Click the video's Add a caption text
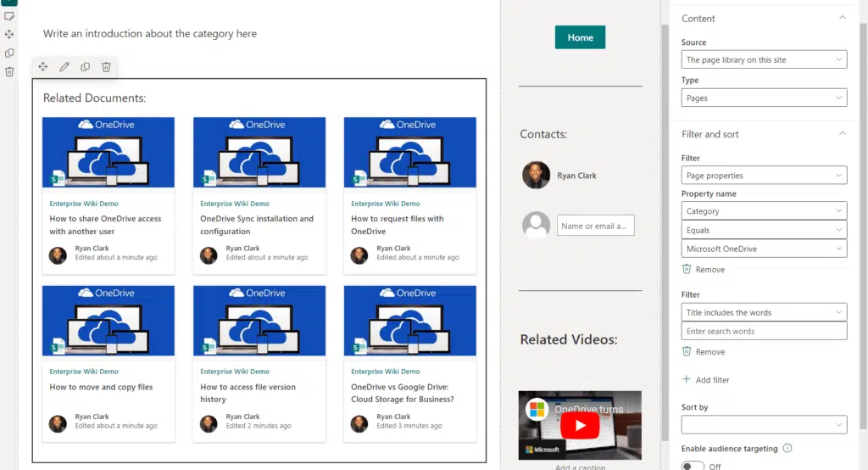The height and width of the screenshot is (470, 868). (x=580, y=467)
